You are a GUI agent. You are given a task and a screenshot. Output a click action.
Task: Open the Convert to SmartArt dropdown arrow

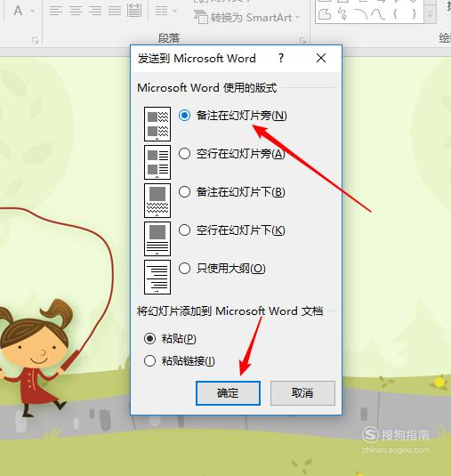click(x=298, y=17)
